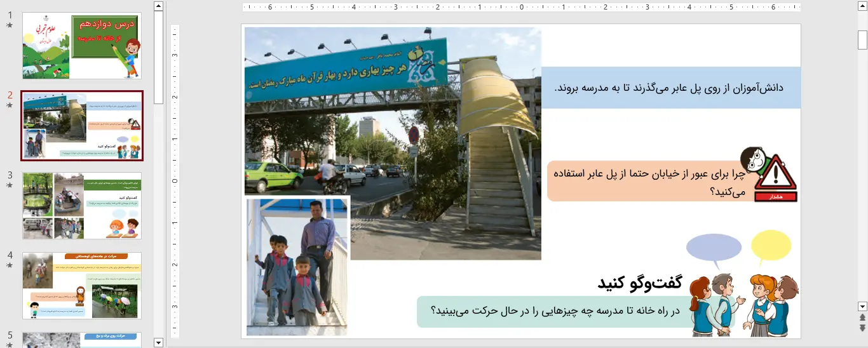Click the گفت‌وگو کنید heading text
The height and width of the screenshot is (348, 868).
click(x=639, y=283)
